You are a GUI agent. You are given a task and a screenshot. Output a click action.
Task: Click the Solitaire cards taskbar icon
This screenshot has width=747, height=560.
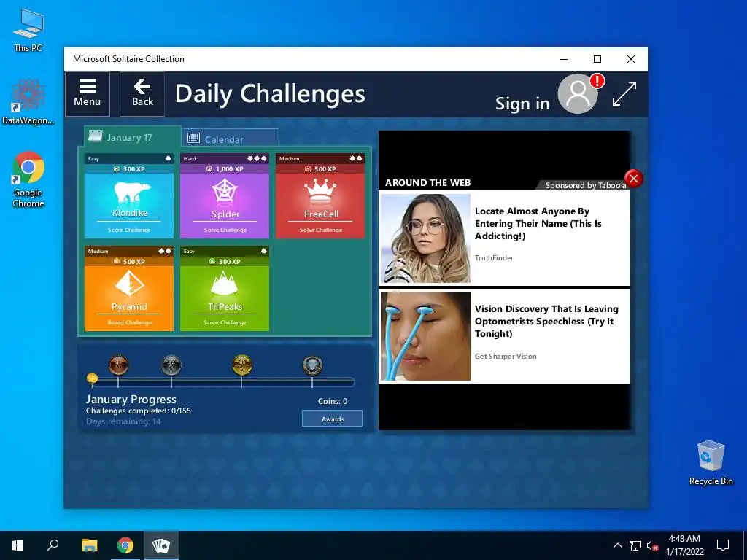pos(161,545)
